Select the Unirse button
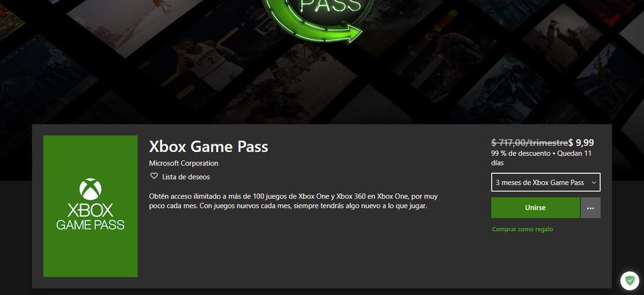This screenshot has height=295, width=644. coord(535,208)
